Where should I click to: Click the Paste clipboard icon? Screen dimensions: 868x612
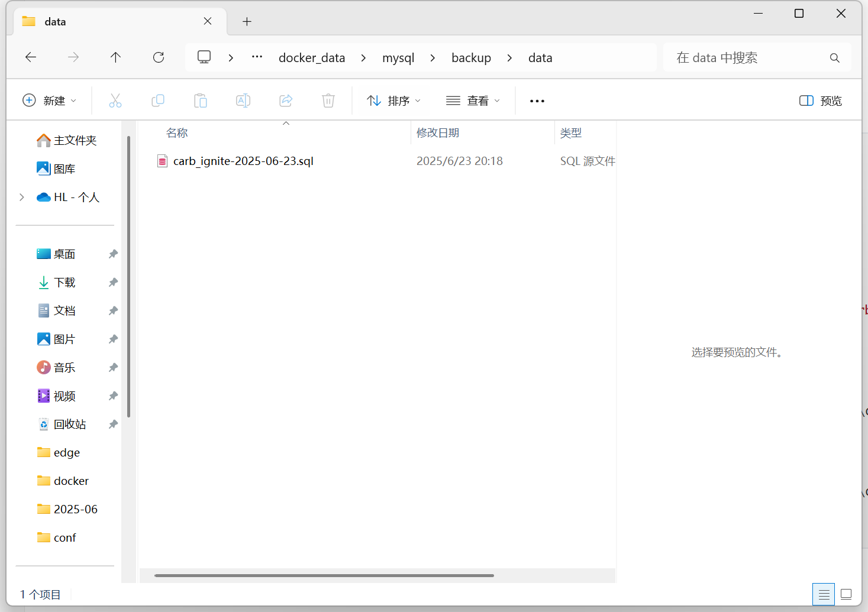201,101
